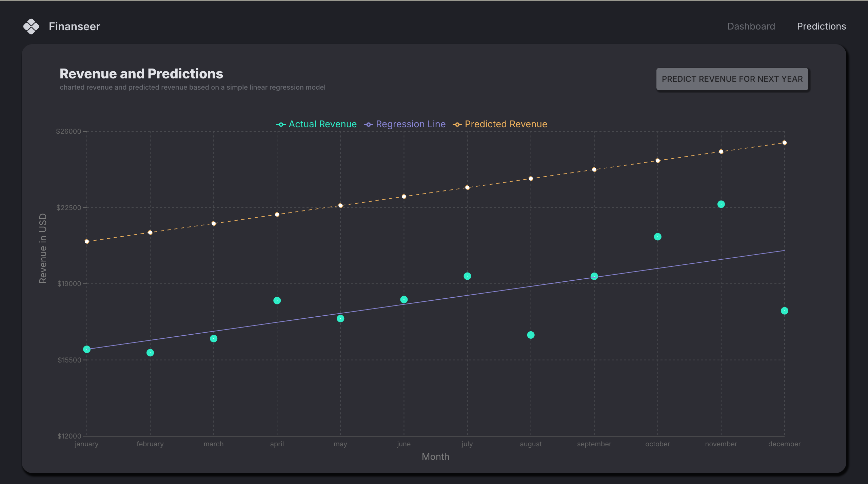Open the Dashboard page
Screen dimensions: 868x484
[x=751, y=26]
